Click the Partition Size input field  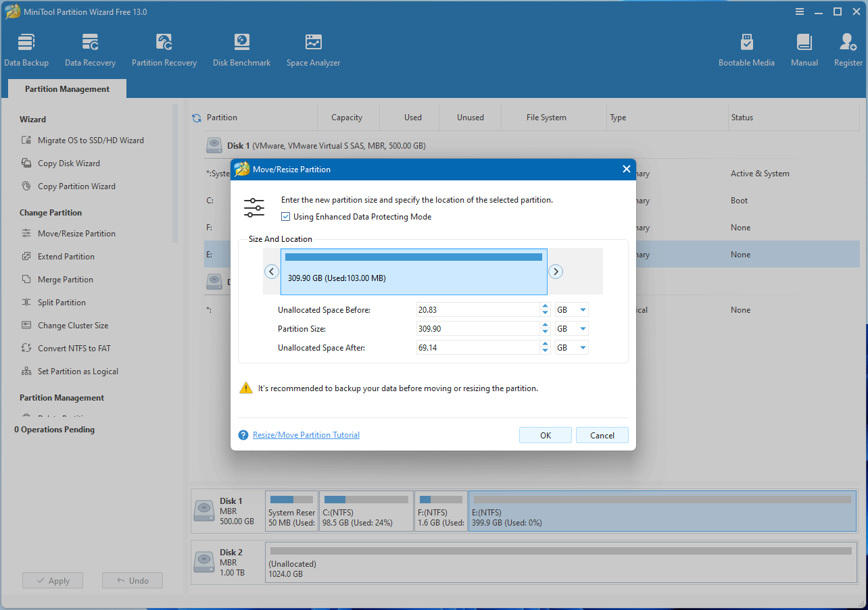point(477,329)
